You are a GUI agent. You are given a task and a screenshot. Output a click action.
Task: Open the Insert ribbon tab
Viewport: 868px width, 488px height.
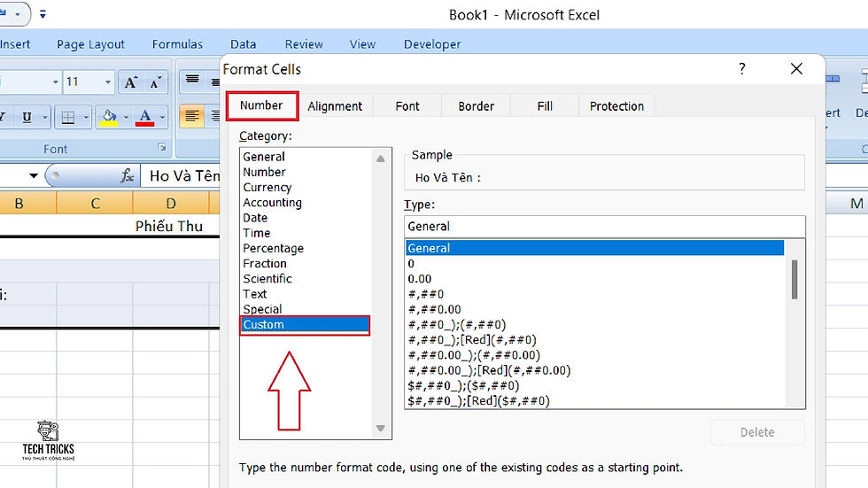(15, 44)
